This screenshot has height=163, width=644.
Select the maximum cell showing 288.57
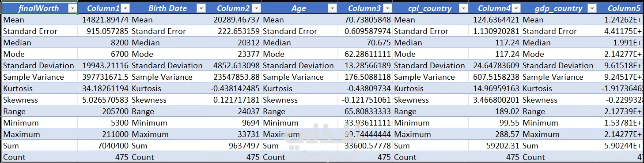tap(495, 134)
